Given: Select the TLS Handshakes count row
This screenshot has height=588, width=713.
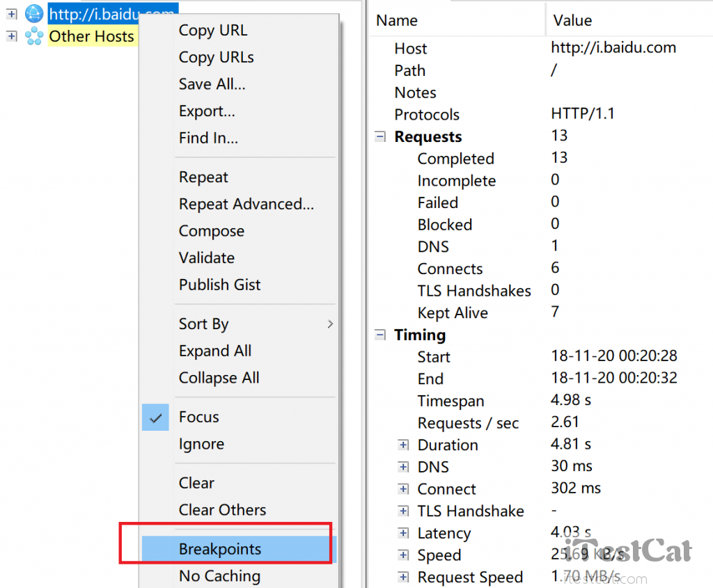Looking at the screenshot, I should pyautogui.click(x=541, y=291).
